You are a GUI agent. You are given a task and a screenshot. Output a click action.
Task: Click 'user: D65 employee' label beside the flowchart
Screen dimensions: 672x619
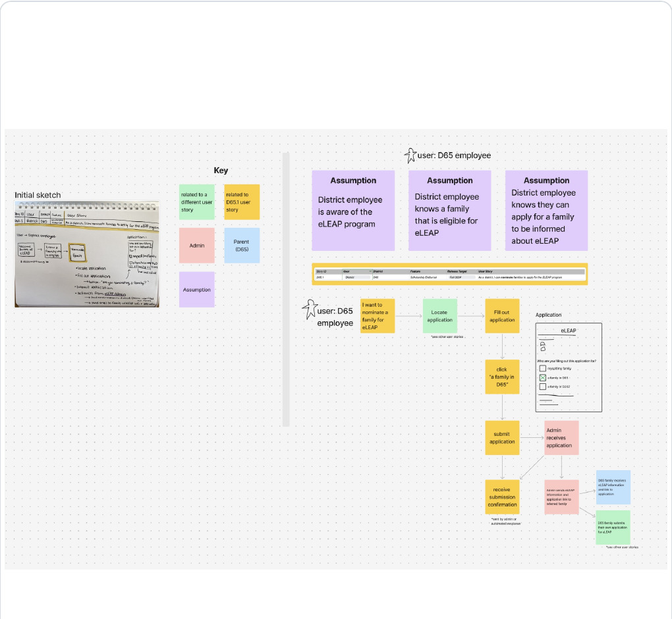point(335,317)
